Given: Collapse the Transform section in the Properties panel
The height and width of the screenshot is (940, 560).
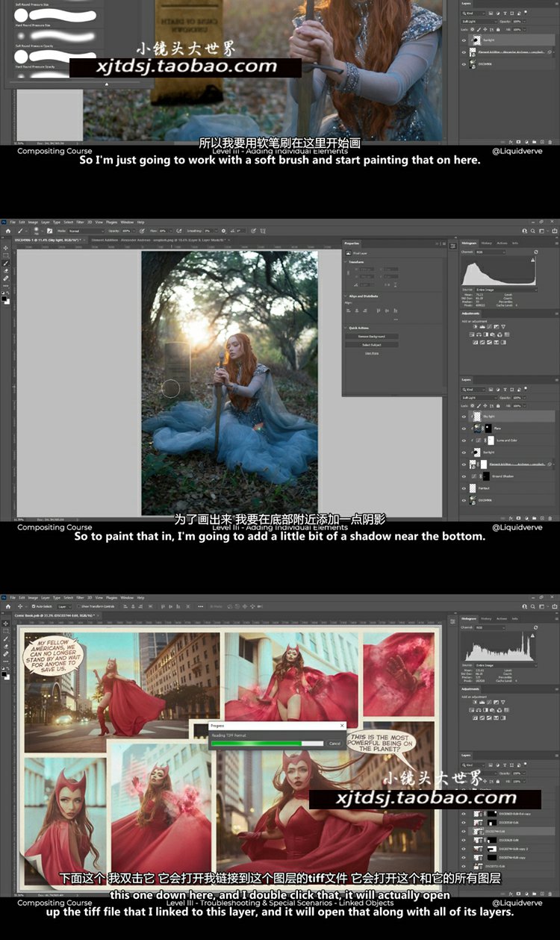Looking at the screenshot, I should click(345, 262).
